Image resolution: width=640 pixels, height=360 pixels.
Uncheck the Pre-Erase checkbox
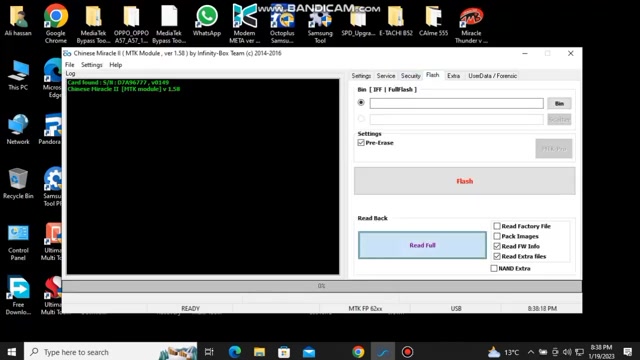361,142
